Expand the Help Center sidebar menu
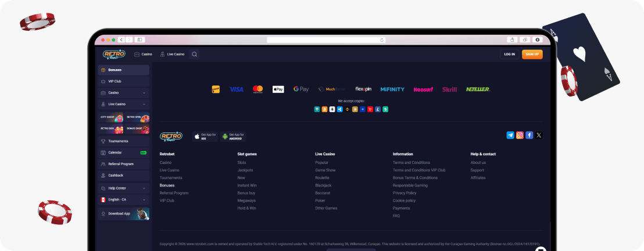 (x=124, y=188)
